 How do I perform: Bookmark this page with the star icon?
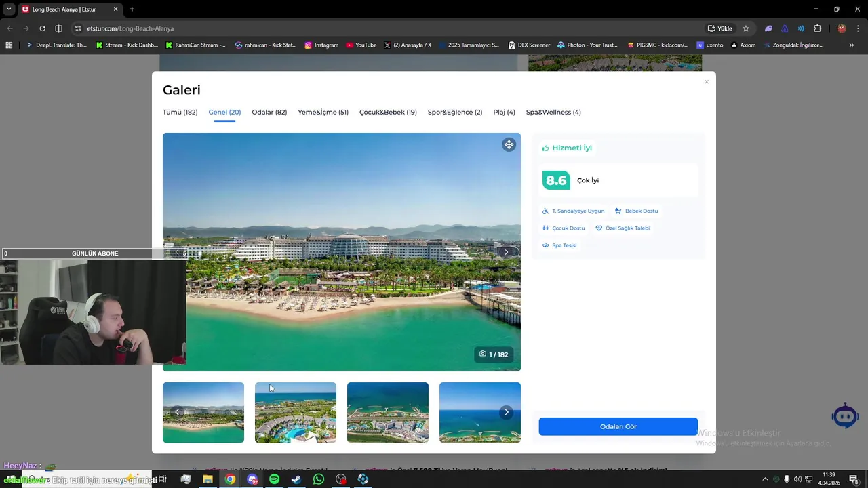[x=746, y=28]
